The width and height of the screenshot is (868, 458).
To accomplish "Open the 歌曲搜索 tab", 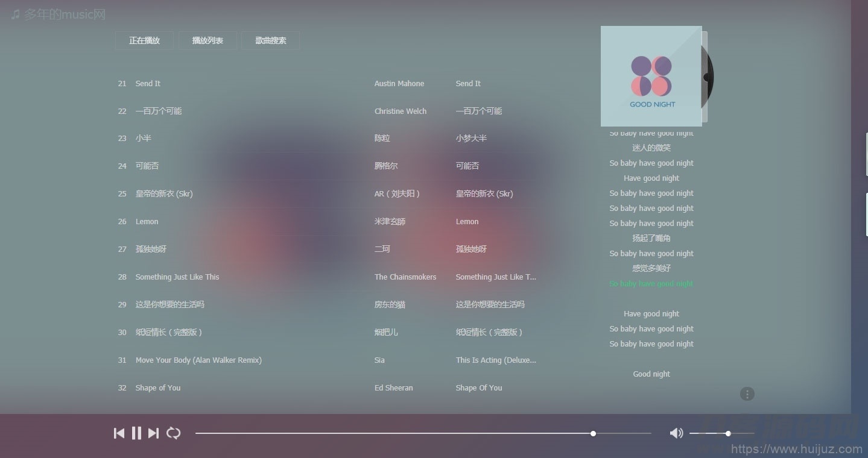I will (x=270, y=40).
